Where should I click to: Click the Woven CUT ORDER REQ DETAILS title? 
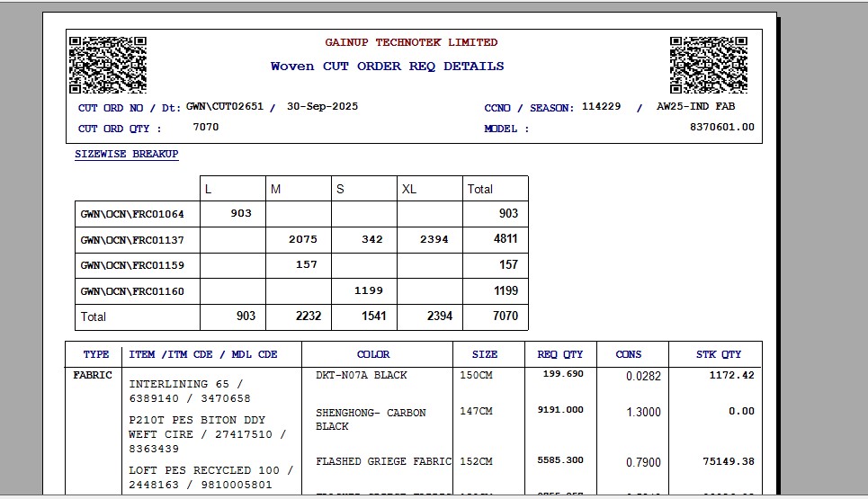click(387, 67)
